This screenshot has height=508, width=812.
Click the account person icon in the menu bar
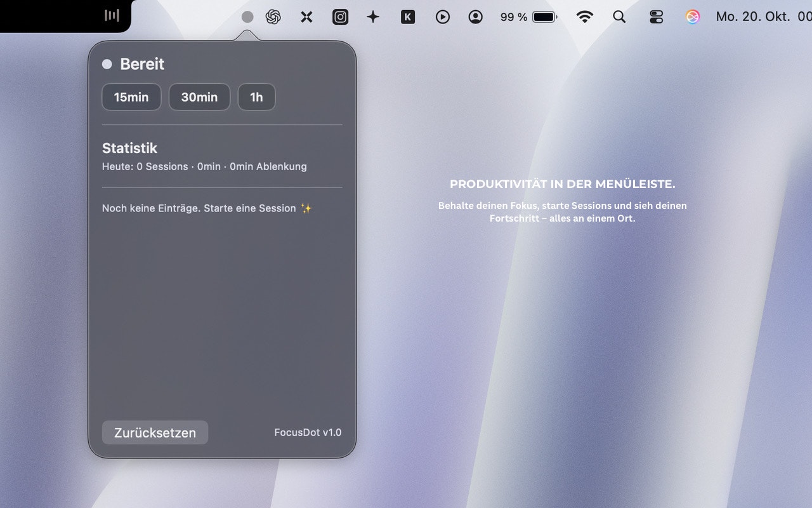click(475, 17)
